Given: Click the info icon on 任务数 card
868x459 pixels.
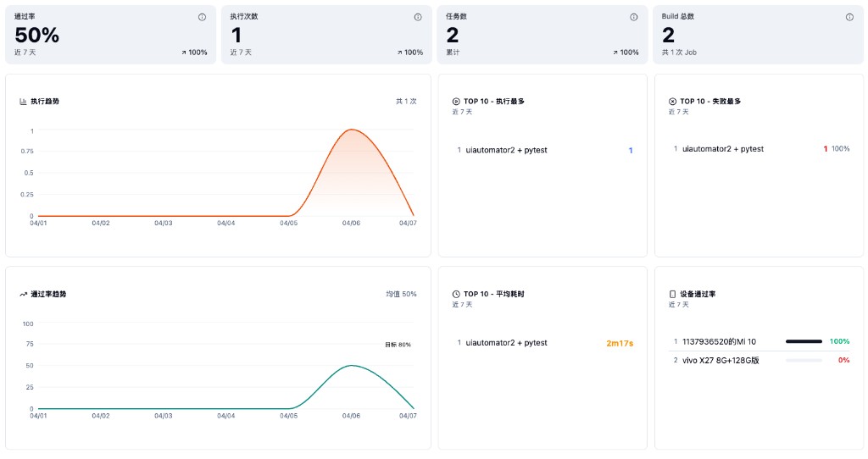Looking at the screenshot, I should 633,17.
